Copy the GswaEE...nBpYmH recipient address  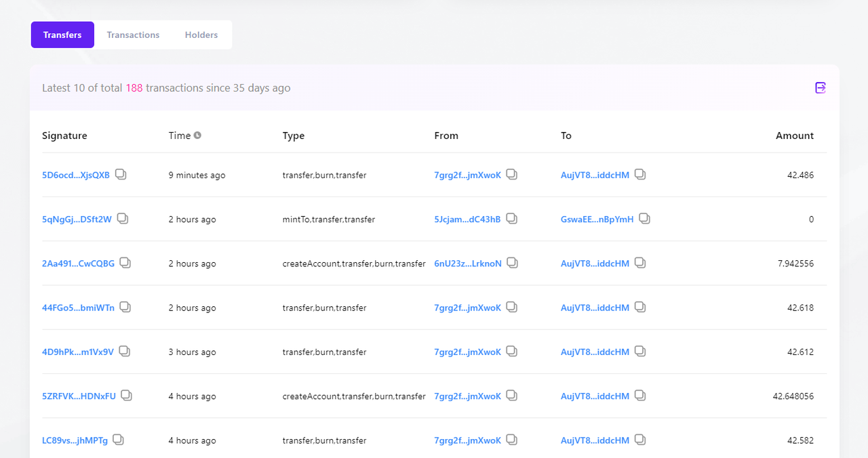(x=645, y=219)
